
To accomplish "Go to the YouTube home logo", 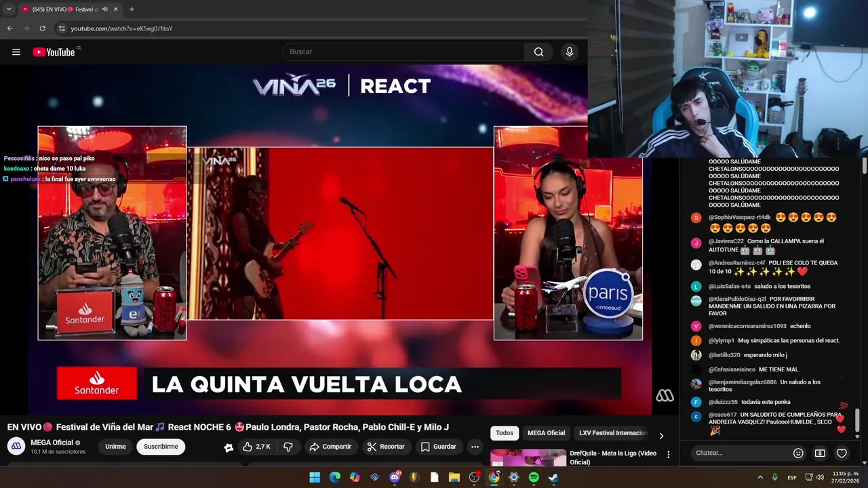I will point(54,52).
